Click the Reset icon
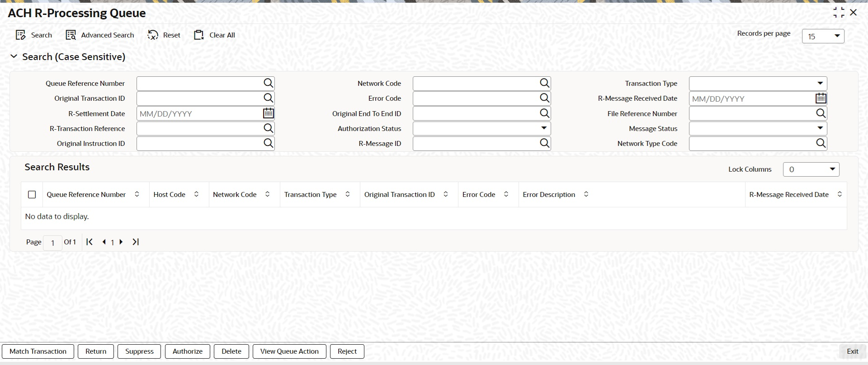868x365 pixels. [153, 35]
